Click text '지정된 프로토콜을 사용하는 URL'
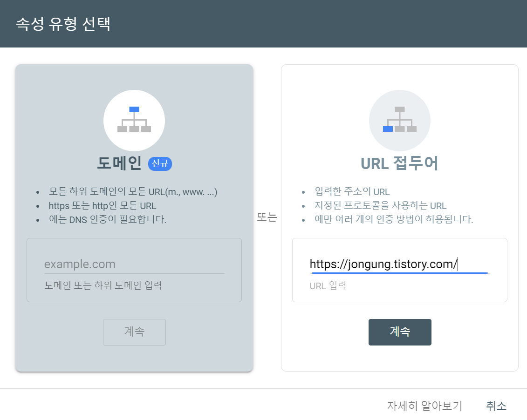The image size is (527, 420). click(381, 205)
